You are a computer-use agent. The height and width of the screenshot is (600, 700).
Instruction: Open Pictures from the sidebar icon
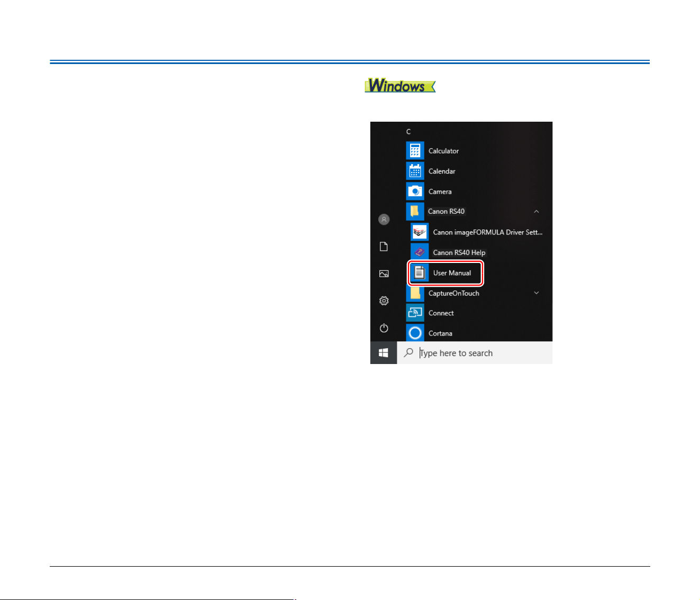(384, 274)
